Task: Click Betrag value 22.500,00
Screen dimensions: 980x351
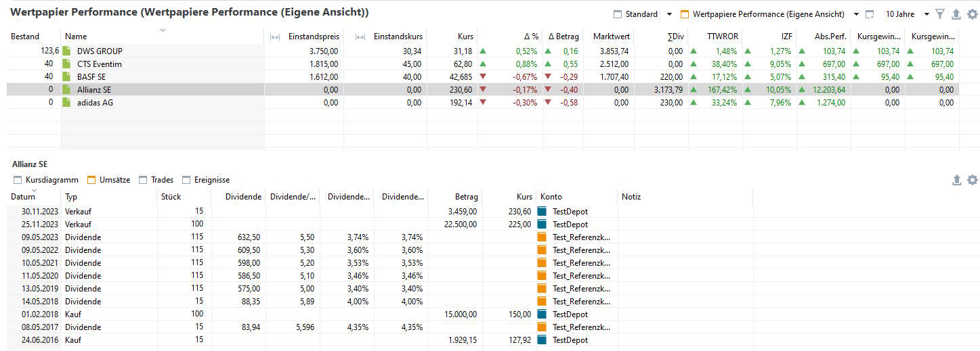Action: [x=460, y=224]
